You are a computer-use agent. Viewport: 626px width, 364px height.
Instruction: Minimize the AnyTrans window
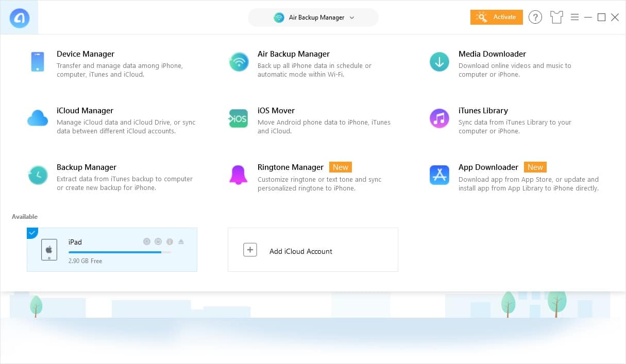click(x=588, y=18)
